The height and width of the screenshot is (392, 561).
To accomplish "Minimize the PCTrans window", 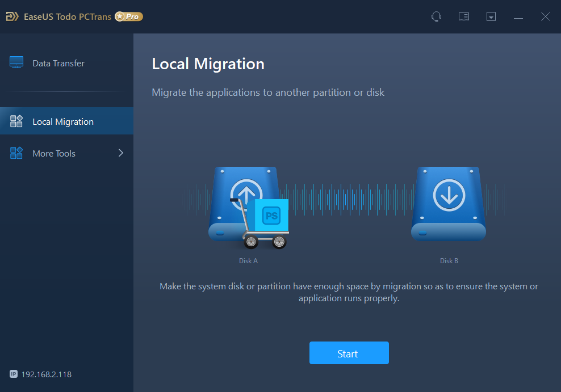I will [x=518, y=18].
